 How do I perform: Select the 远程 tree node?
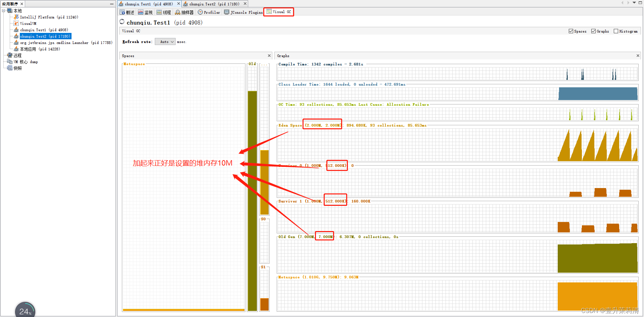pyautogui.click(x=17, y=55)
